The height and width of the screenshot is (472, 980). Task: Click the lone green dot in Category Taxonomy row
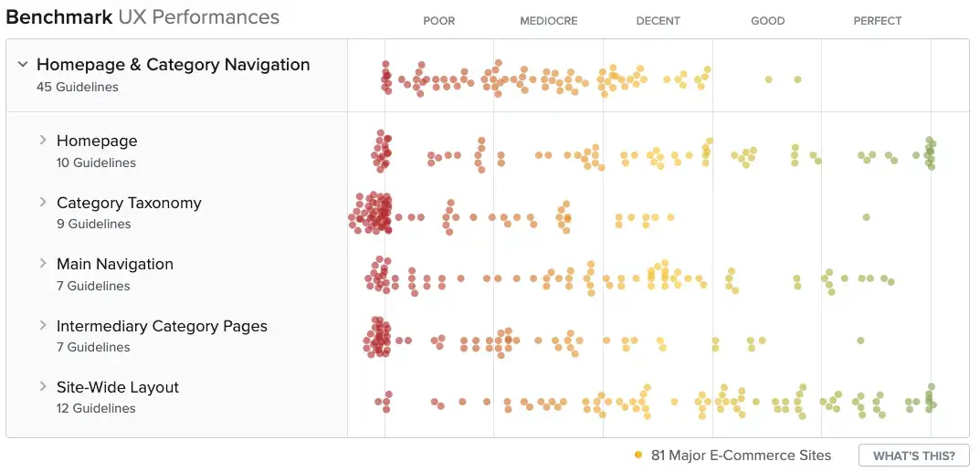866,217
